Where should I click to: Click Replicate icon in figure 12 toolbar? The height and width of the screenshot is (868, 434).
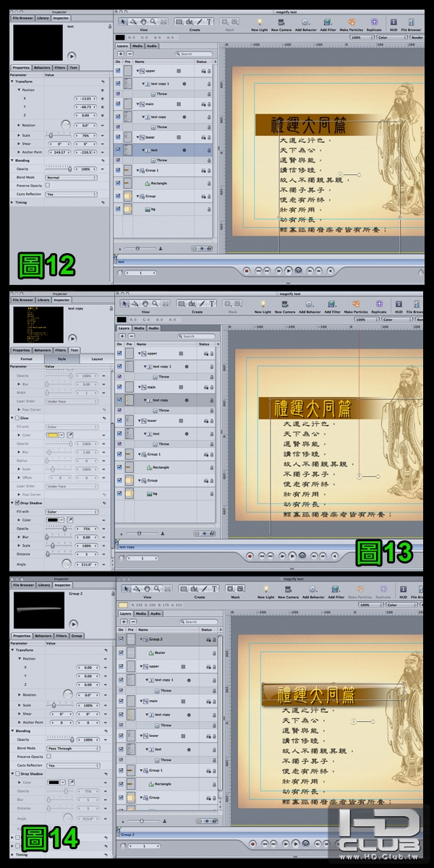pyautogui.click(x=375, y=22)
